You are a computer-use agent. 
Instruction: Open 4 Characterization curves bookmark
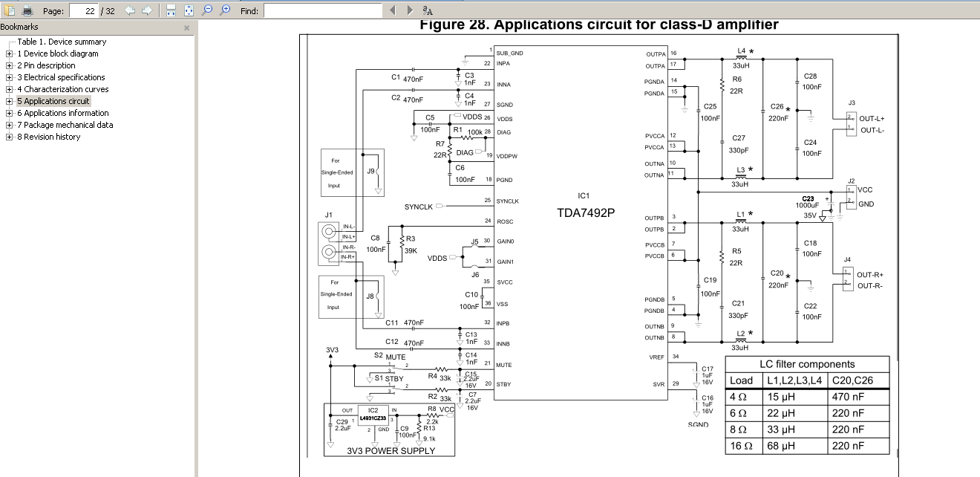[63, 89]
